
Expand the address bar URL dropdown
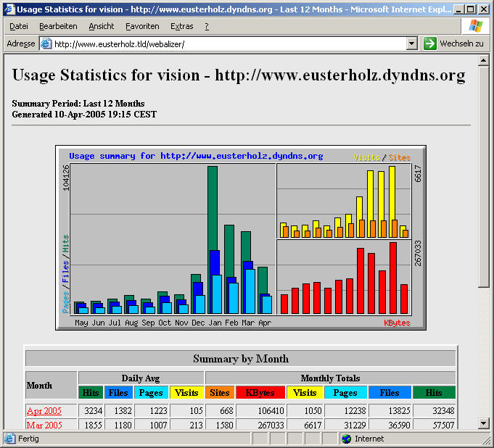[412, 43]
